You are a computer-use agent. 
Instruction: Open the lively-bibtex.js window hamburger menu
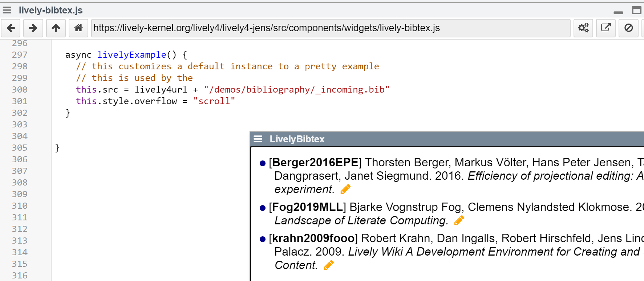coord(7,10)
